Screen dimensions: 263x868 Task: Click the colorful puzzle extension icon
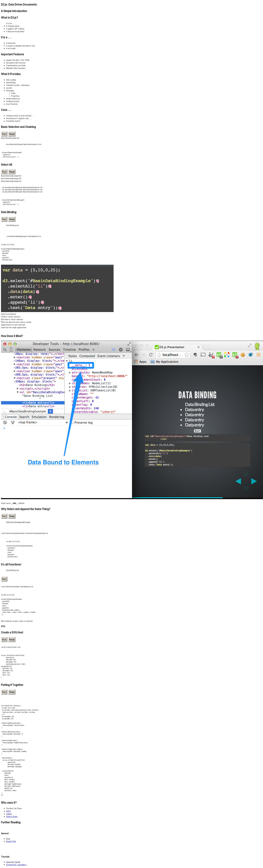click(227, 355)
